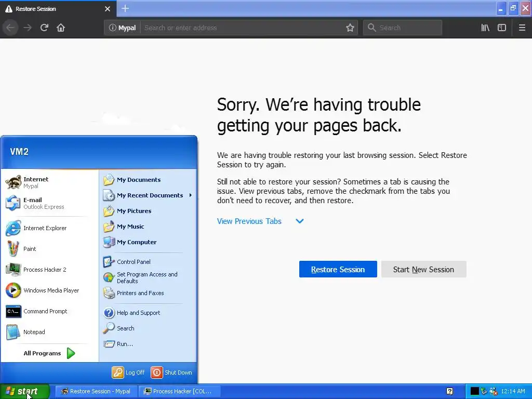Viewport: 532px width, 399px height.
Task: Click the black square tray icon
Action: [x=475, y=392]
